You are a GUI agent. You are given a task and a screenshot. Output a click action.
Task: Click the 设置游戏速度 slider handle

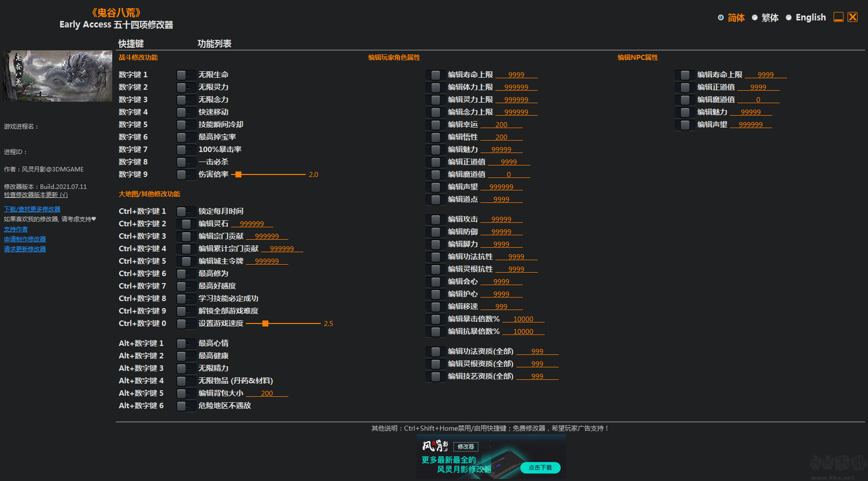tap(265, 323)
